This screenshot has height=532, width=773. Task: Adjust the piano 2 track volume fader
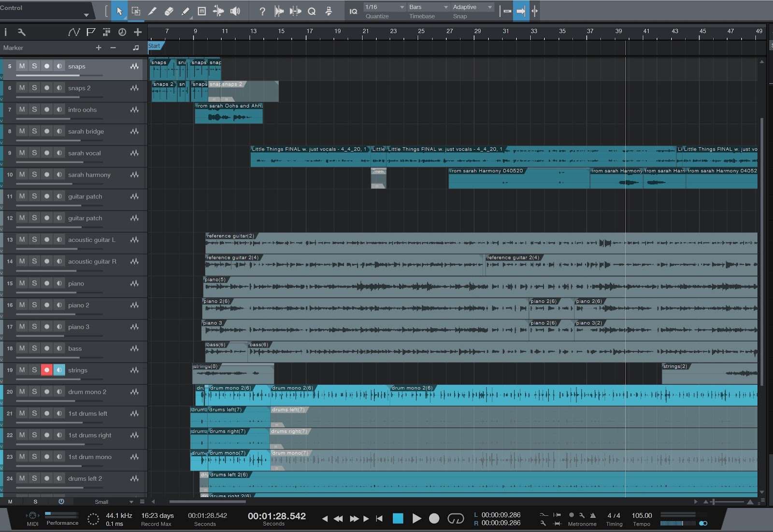(x=59, y=314)
